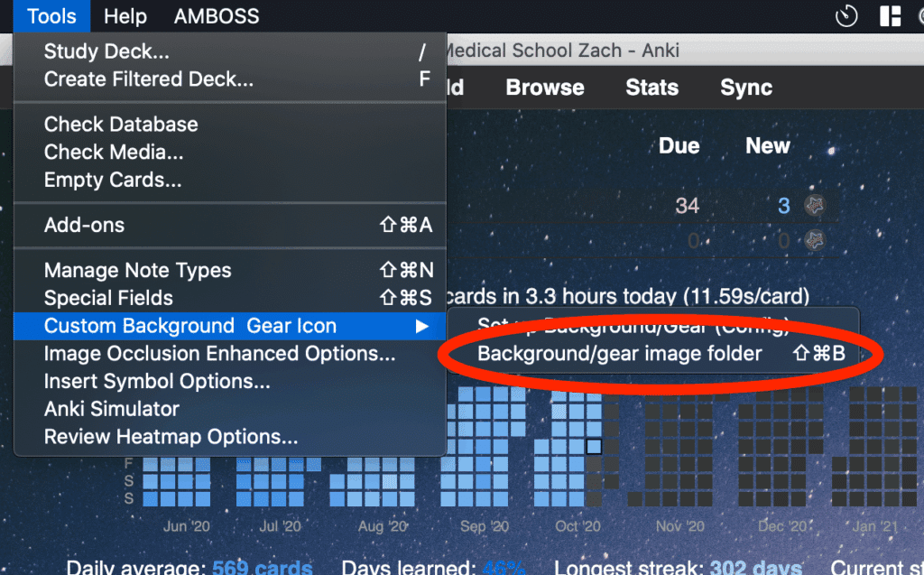Click the 569 cards daily average value
The width and height of the screenshot is (924, 575).
(263, 566)
